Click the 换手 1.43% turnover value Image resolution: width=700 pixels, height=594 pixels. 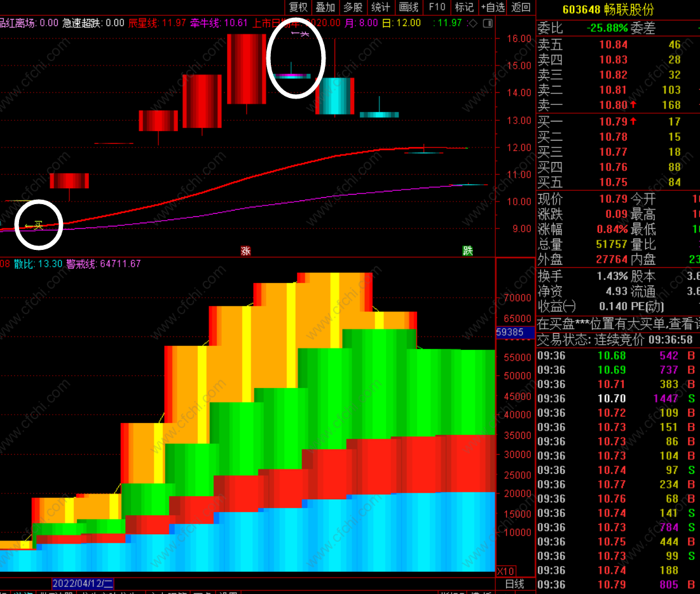(612, 276)
